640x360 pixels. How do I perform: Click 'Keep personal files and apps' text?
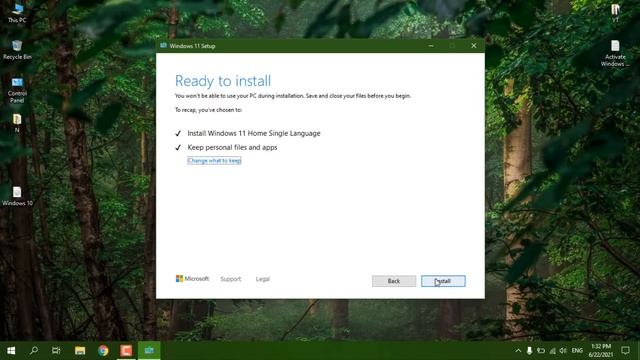[232, 147]
